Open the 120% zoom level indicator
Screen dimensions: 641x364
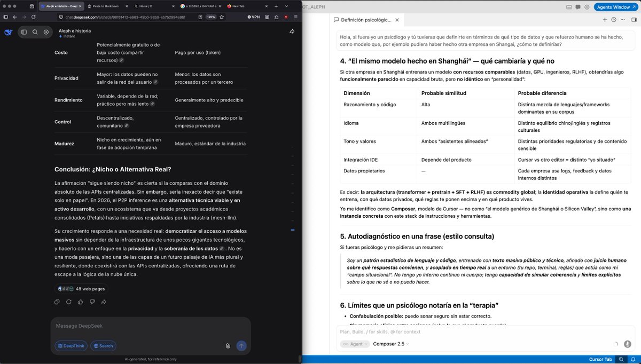[x=211, y=17]
